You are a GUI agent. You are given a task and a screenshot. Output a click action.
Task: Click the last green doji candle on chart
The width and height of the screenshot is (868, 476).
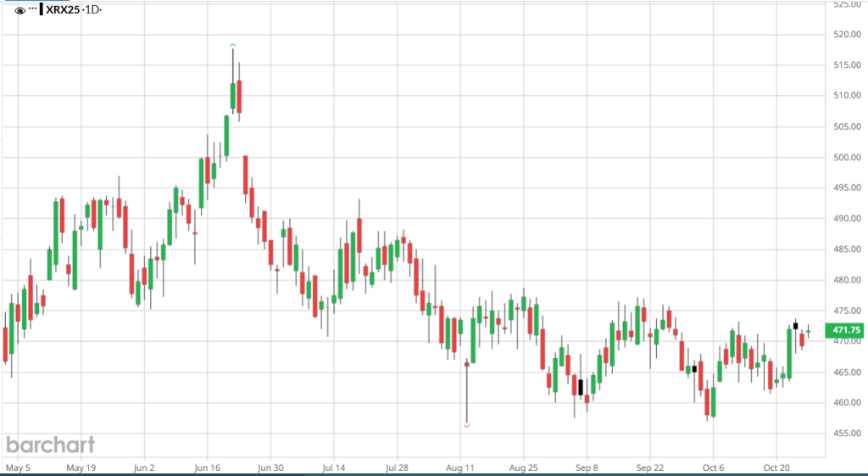808,331
